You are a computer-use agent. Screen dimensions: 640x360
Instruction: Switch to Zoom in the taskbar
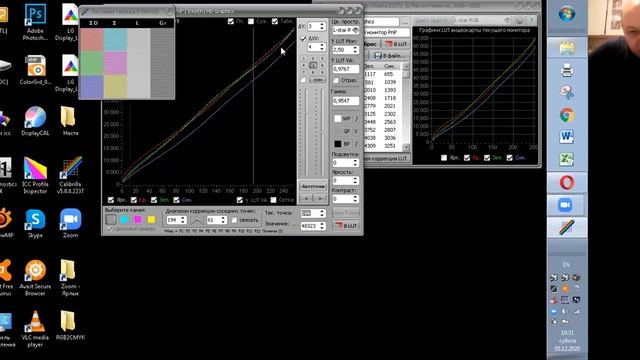point(565,205)
